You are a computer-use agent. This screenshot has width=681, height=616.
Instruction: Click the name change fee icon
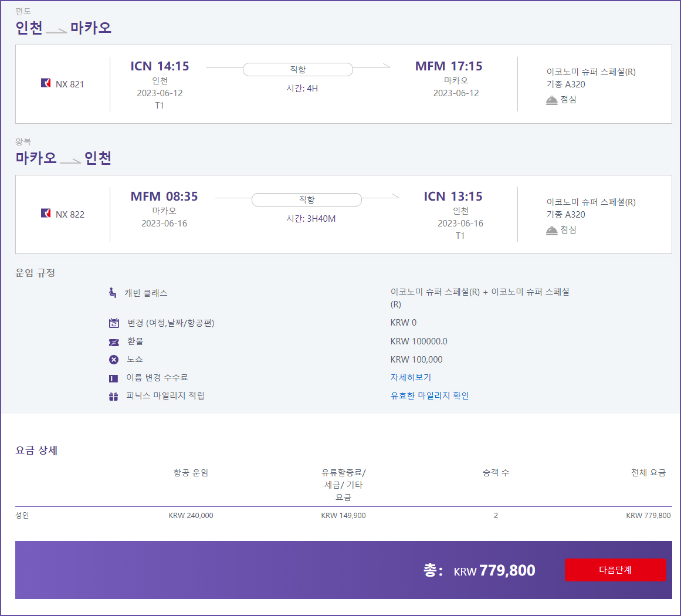(x=114, y=378)
